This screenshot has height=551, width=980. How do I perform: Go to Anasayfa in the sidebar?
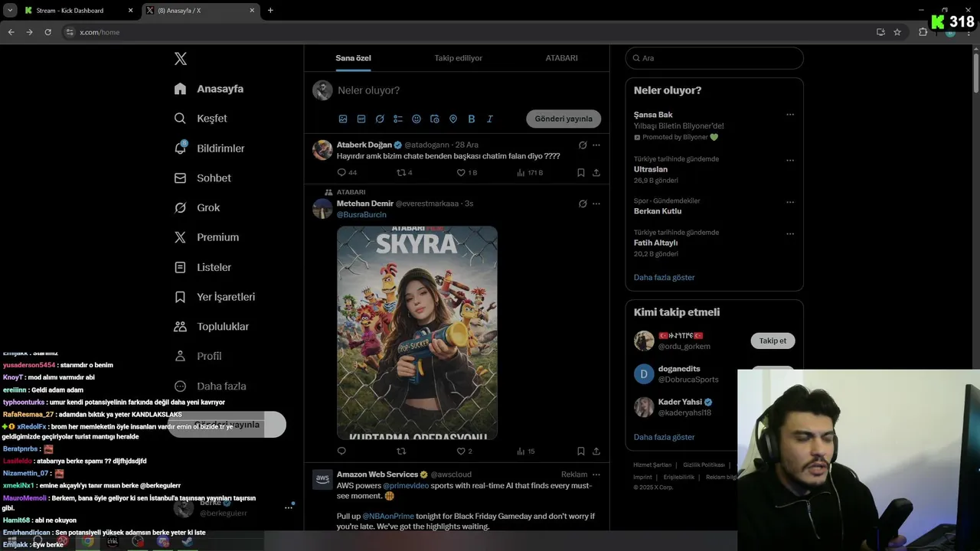point(209,89)
